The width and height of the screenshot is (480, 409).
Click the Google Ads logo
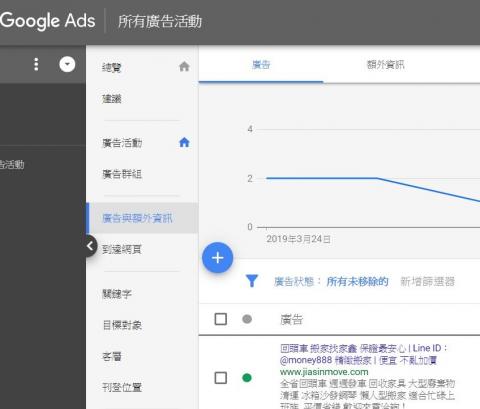[x=48, y=21]
